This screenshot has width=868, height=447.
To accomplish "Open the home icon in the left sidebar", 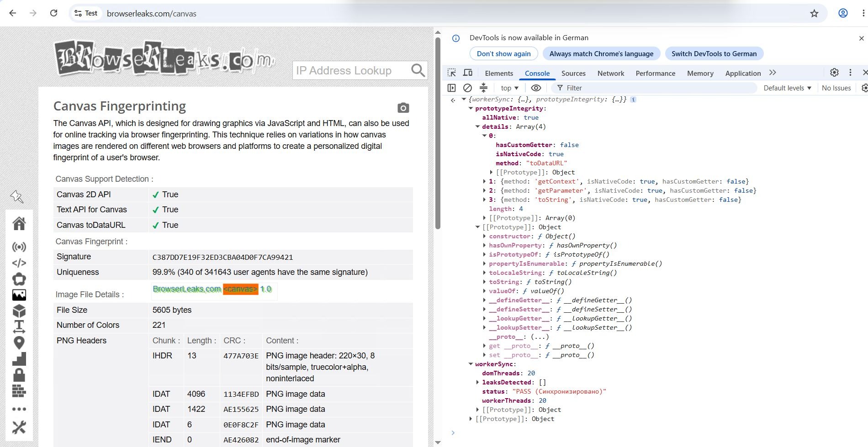I will click(x=19, y=223).
